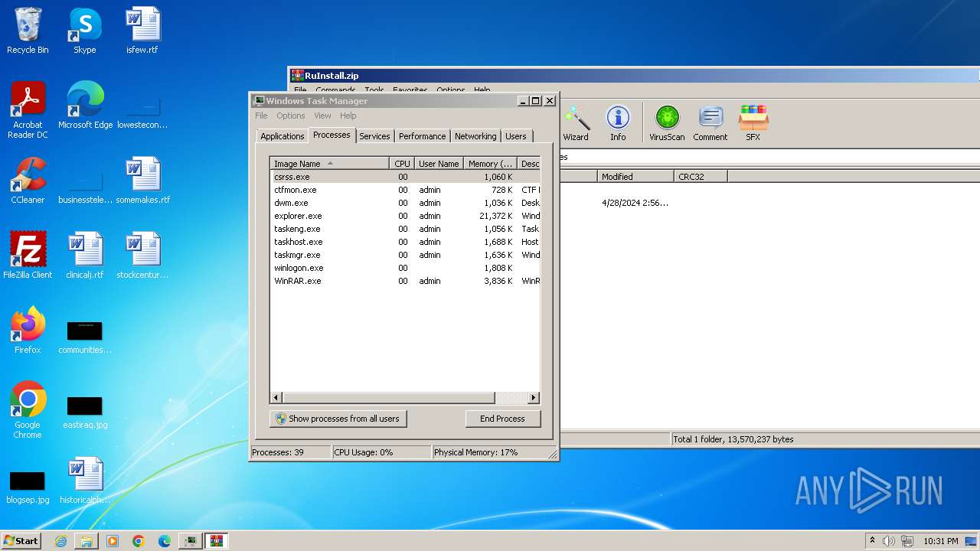Click process list scrollbar left arrow
The image size is (980, 551).
pyautogui.click(x=276, y=398)
